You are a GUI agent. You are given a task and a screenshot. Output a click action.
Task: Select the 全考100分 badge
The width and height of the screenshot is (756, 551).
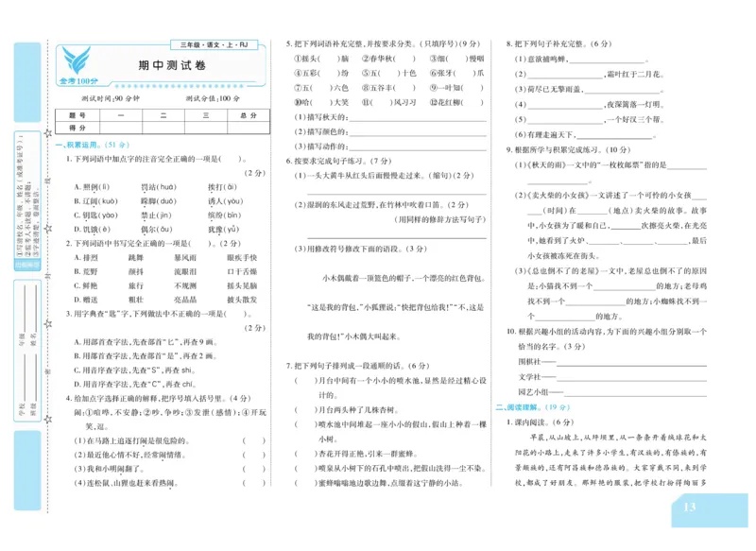[77, 80]
